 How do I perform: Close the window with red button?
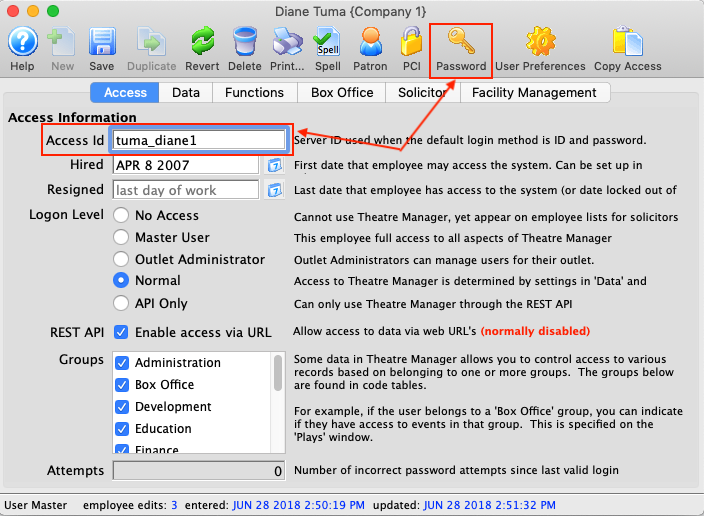(x=13, y=11)
